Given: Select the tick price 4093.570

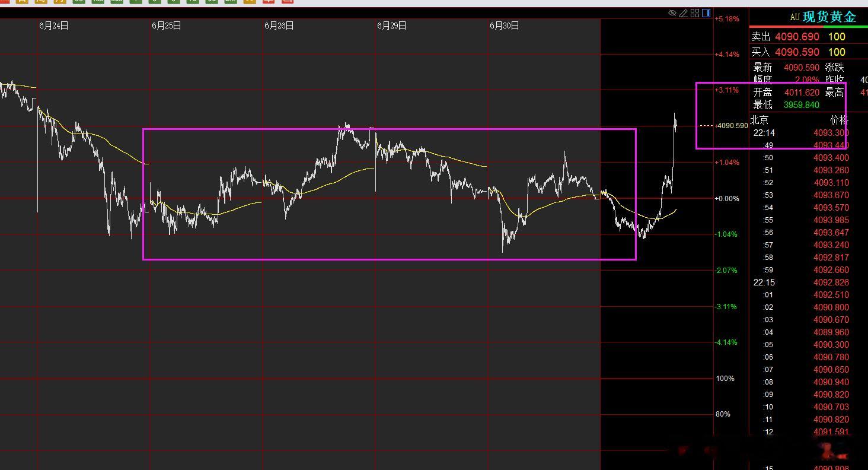Looking at the screenshot, I should tap(831, 208).
